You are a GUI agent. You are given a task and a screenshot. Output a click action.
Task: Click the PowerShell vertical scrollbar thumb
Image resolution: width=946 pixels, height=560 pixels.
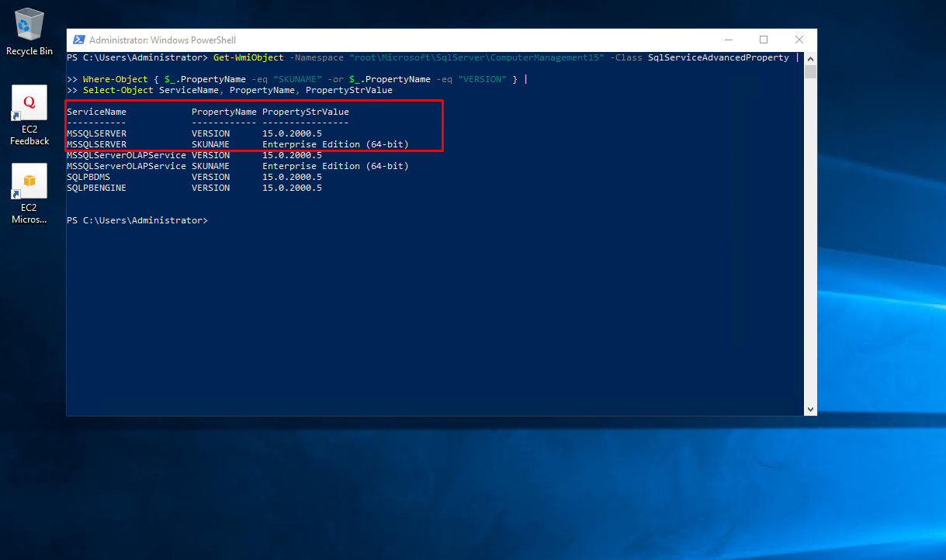coord(810,72)
